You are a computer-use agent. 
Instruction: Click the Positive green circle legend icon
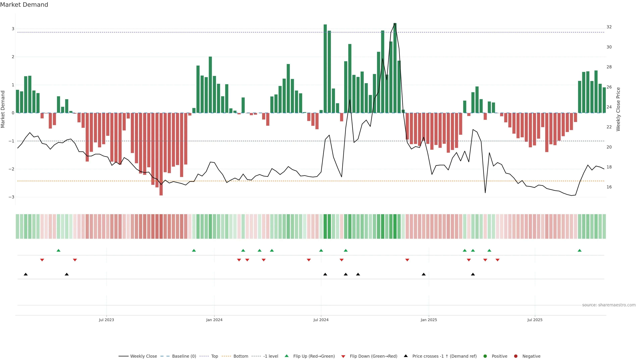point(485,356)
